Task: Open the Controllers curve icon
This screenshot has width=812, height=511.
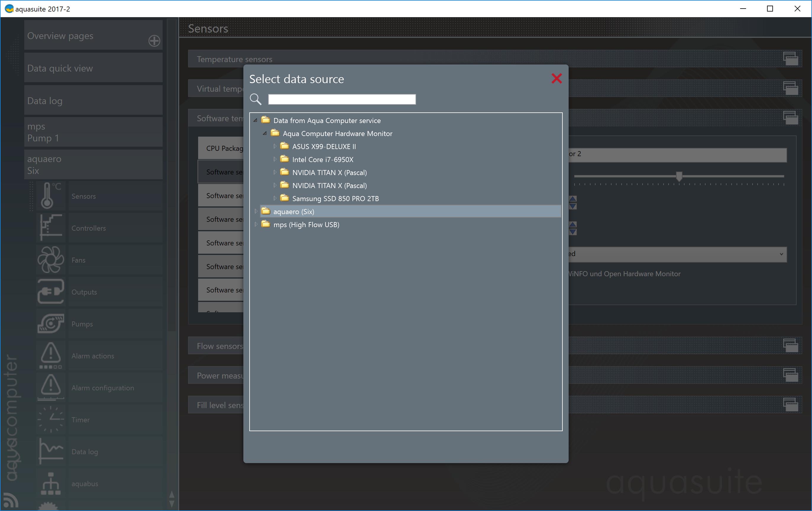Action: [50, 228]
